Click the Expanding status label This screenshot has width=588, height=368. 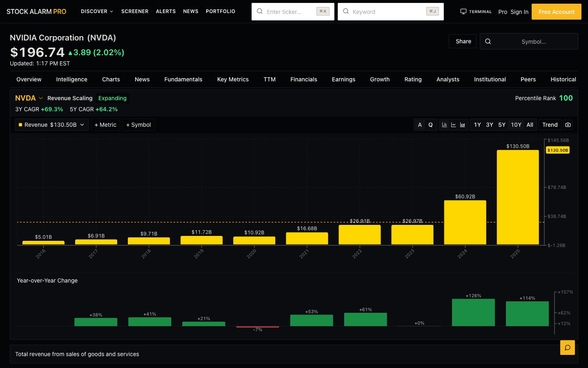[x=112, y=98]
